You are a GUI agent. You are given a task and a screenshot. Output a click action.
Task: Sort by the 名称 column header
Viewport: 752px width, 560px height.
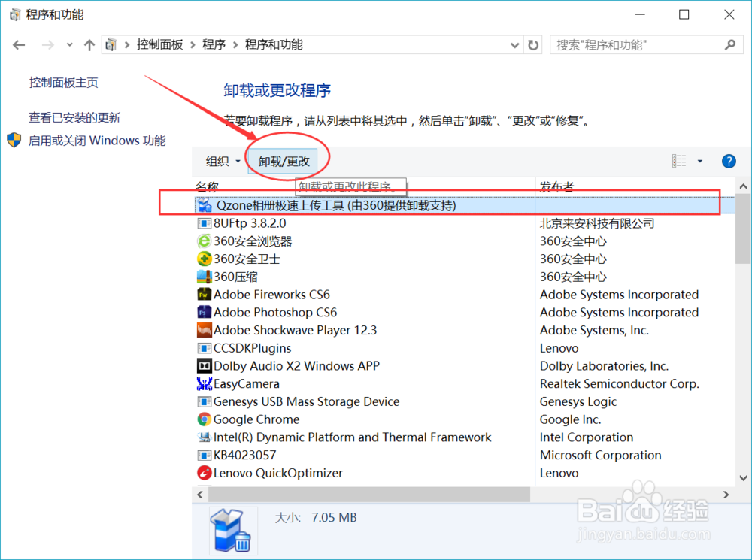click(x=208, y=186)
